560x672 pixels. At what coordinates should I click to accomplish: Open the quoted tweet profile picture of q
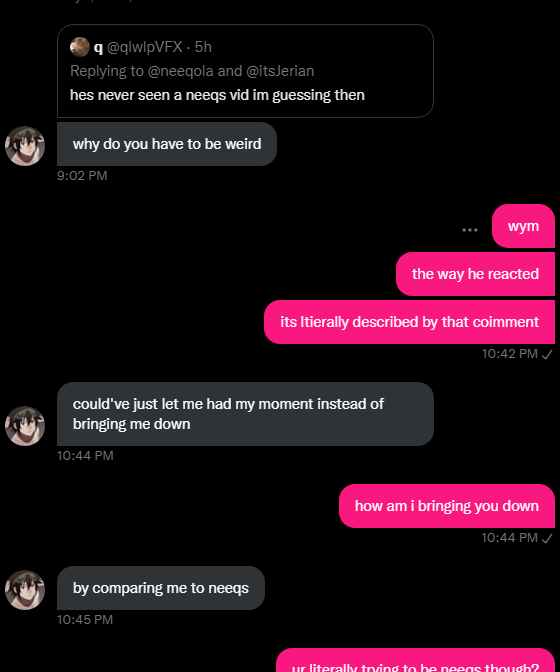[x=80, y=47]
